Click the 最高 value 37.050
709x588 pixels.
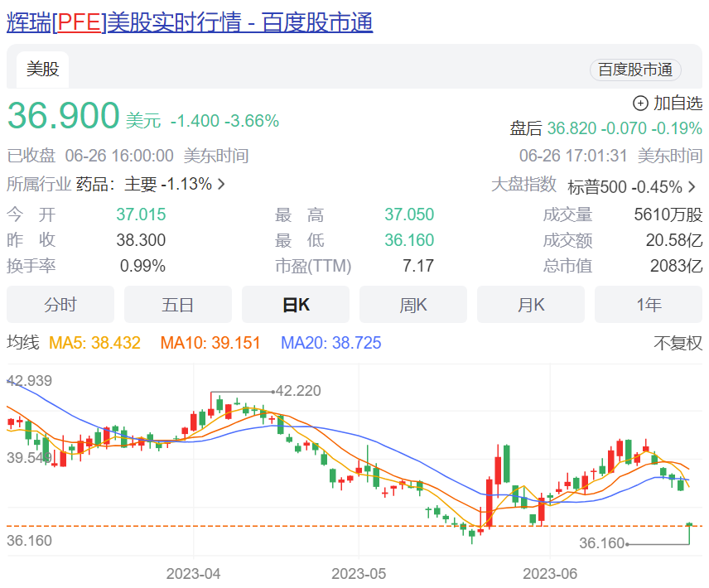coord(409,214)
